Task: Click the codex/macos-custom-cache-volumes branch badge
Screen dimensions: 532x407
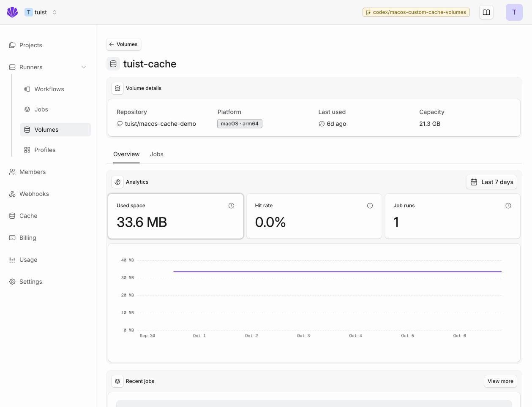Action: [x=416, y=12]
